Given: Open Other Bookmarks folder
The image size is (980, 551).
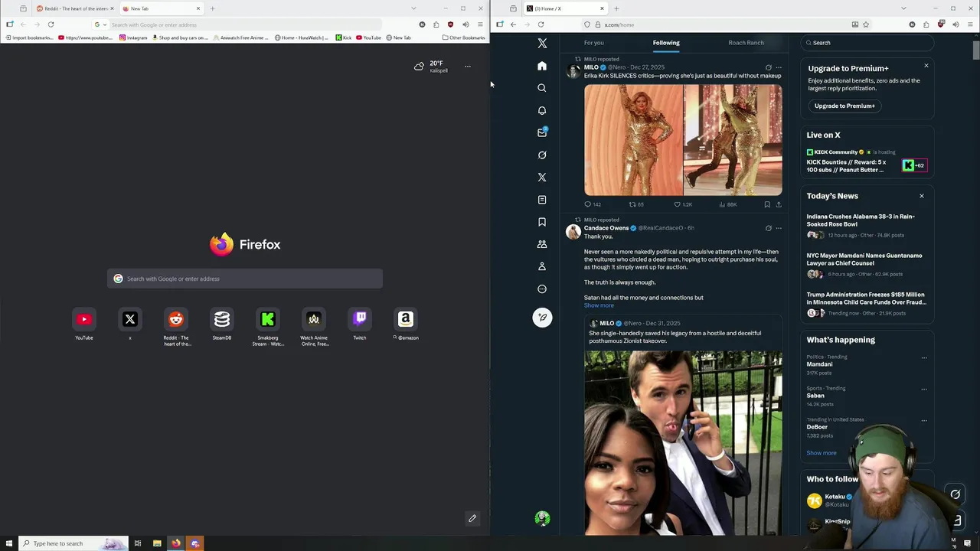Looking at the screenshot, I should (x=464, y=37).
